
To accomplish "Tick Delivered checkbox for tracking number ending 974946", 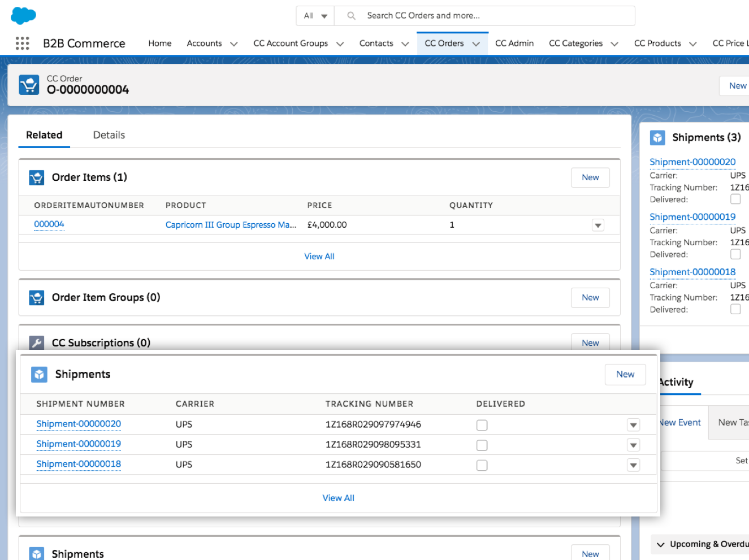I will [x=482, y=425].
